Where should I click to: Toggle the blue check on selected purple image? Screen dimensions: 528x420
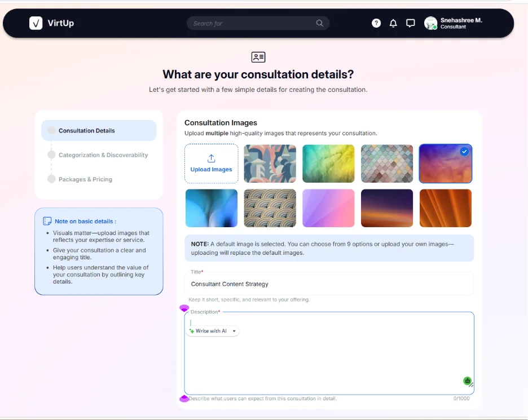[464, 152]
